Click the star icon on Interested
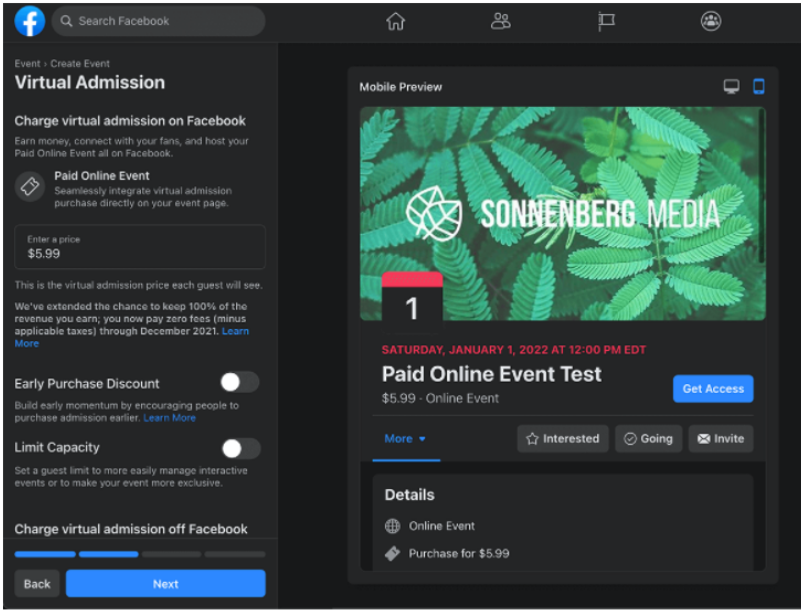This screenshot has width=801, height=610. click(532, 439)
